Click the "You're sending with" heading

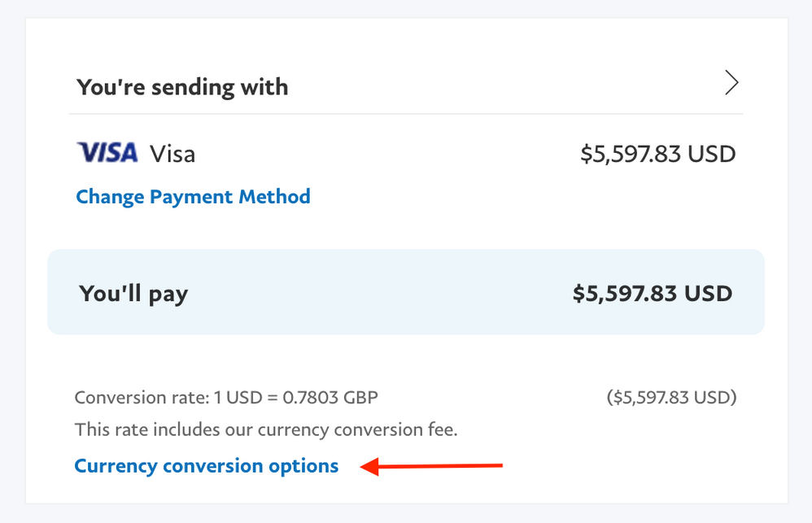(x=182, y=87)
